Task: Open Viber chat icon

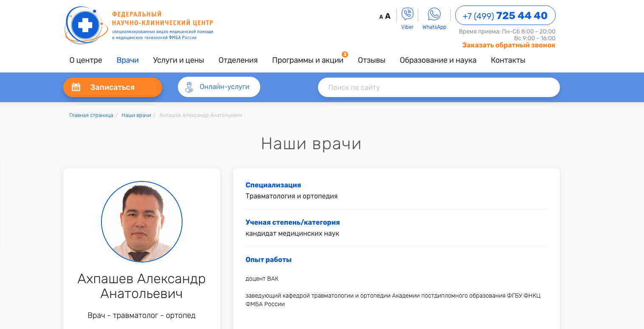Action: pyautogui.click(x=408, y=14)
